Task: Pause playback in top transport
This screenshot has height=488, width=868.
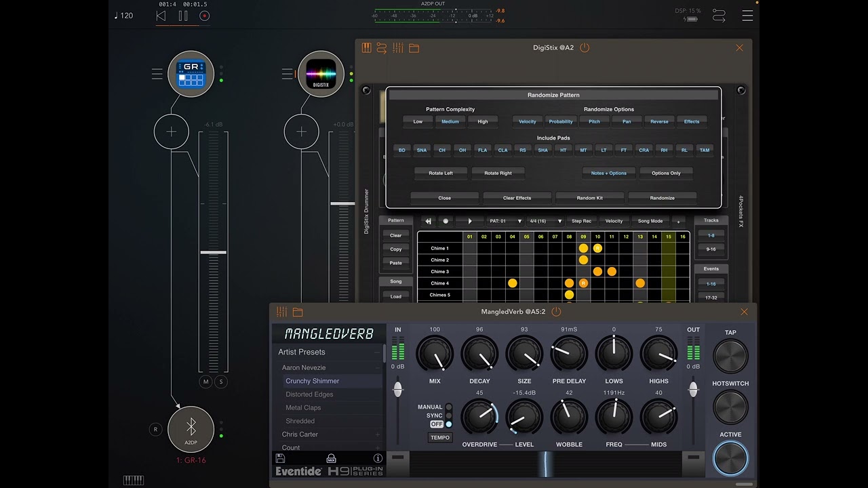Action: coord(183,16)
